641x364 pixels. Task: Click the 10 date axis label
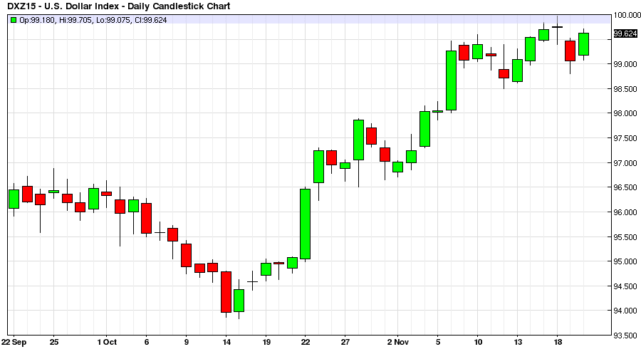pyautogui.click(x=477, y=342)
